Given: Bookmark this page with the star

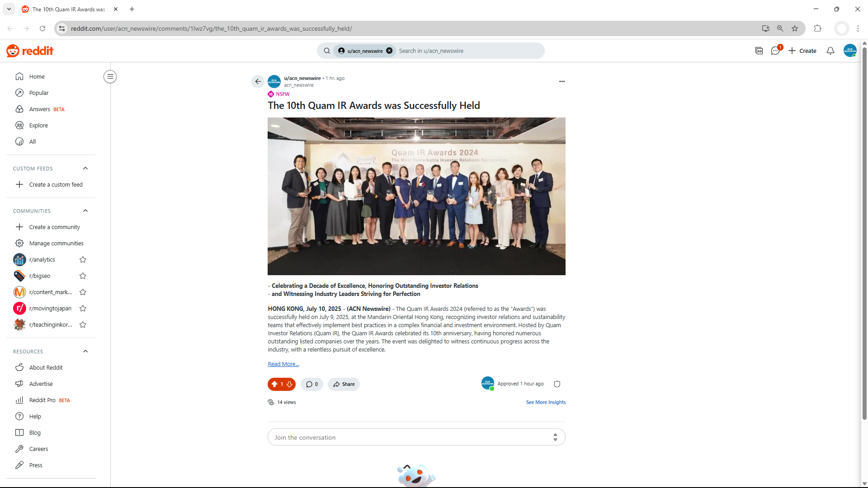Looking at the screenshot, I should tap(795, 28).
